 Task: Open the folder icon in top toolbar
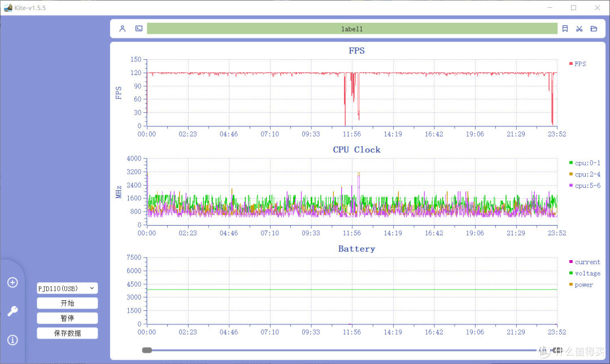(x=594, y=28)
